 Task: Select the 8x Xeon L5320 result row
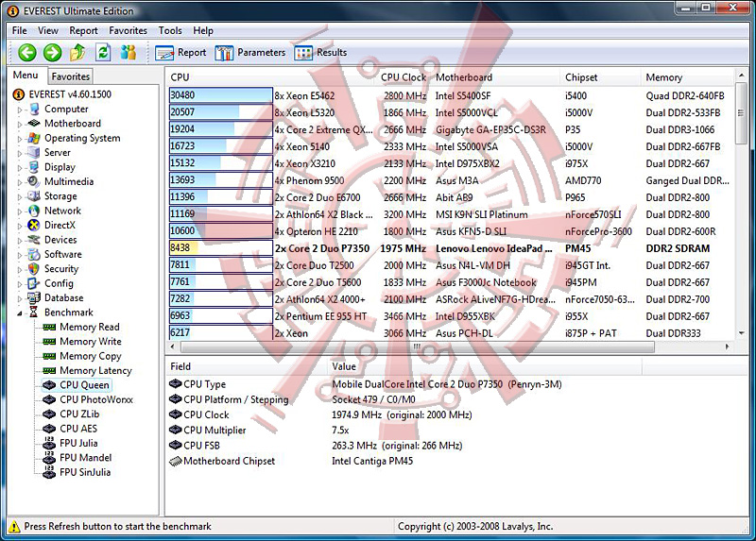pyautogui.click(x=451, y=112)
